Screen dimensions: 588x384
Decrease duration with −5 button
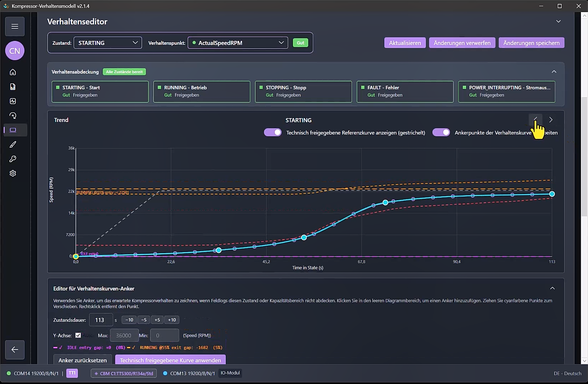tap(144, 320)
